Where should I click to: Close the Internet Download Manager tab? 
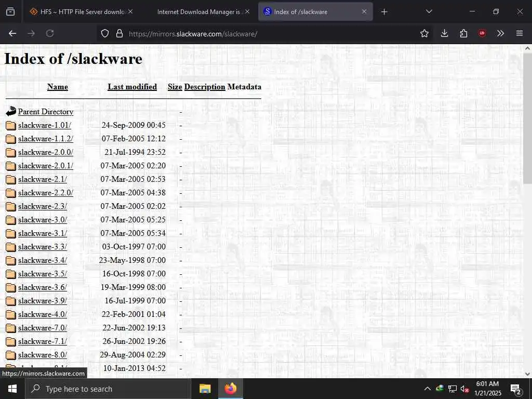(247, 11)
